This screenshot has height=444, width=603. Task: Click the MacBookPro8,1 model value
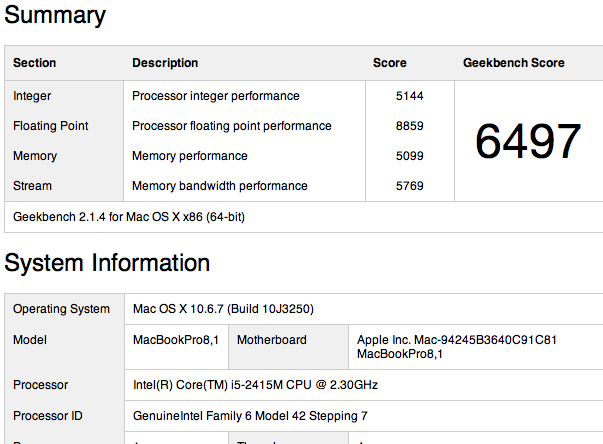tap(176, 340)
